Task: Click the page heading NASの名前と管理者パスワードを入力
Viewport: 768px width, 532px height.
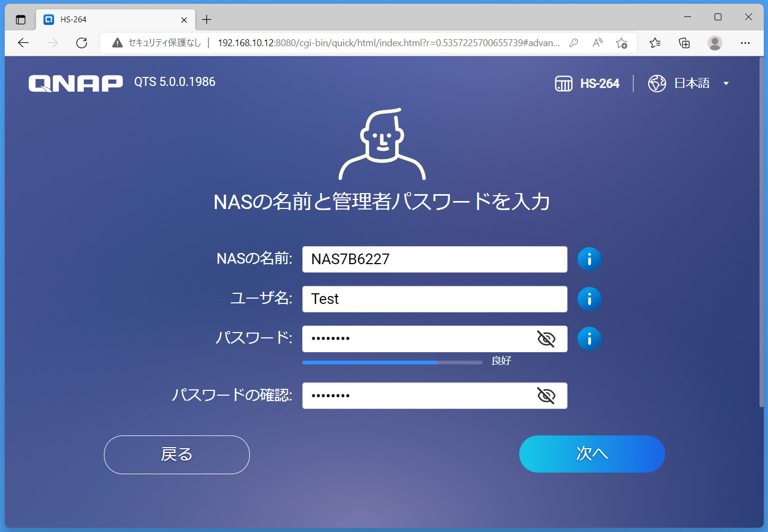Action: 382,202
